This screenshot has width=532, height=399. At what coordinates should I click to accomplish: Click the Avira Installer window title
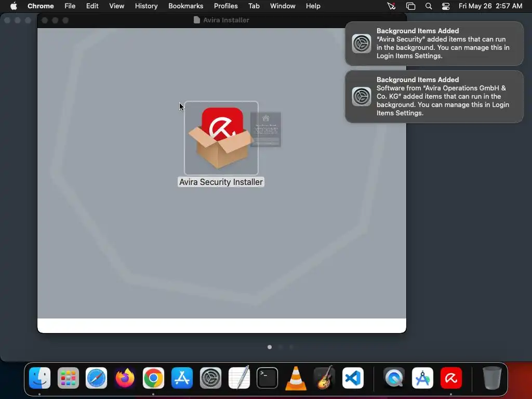(226, 20)
